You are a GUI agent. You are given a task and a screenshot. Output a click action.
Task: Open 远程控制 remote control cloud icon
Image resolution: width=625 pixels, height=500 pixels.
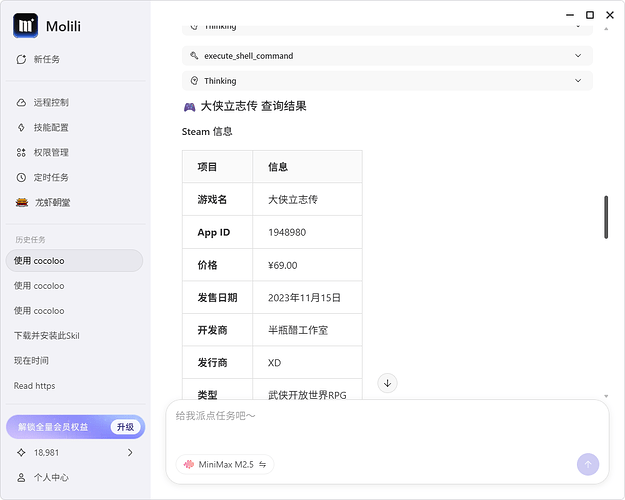(21, 102)
